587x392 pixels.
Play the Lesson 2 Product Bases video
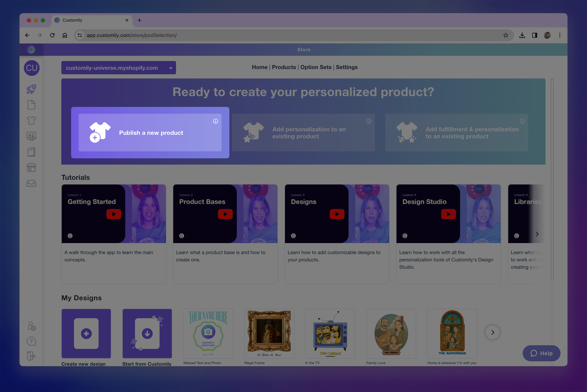[225, 214]
